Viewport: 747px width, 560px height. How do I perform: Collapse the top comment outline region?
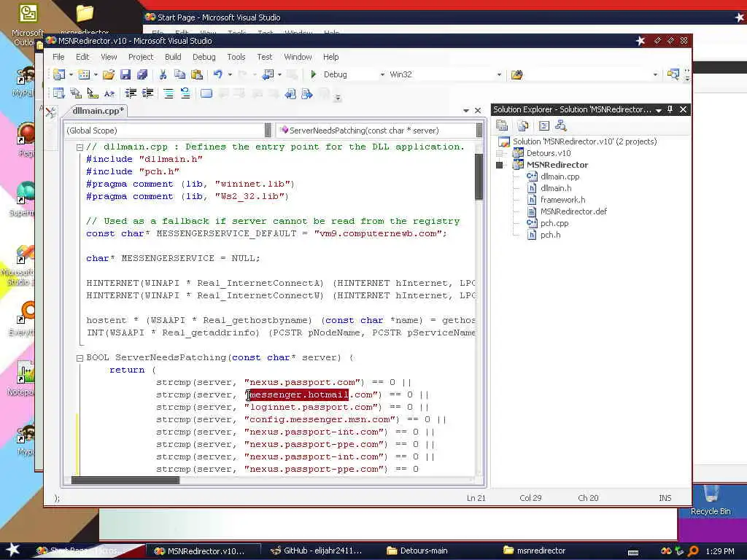click(x=80, y=147)
